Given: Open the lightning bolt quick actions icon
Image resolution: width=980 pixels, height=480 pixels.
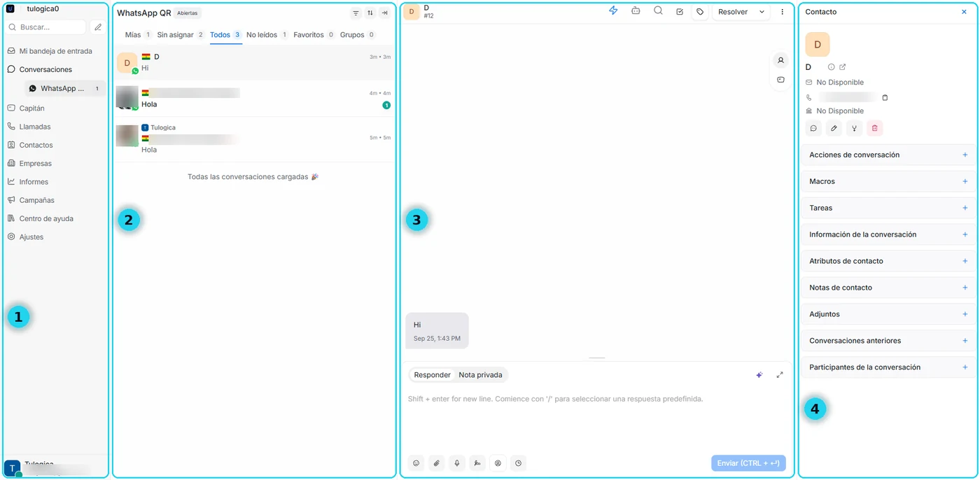Looking at the screenshot, I should pyautogui.click(x=613, y=11).
